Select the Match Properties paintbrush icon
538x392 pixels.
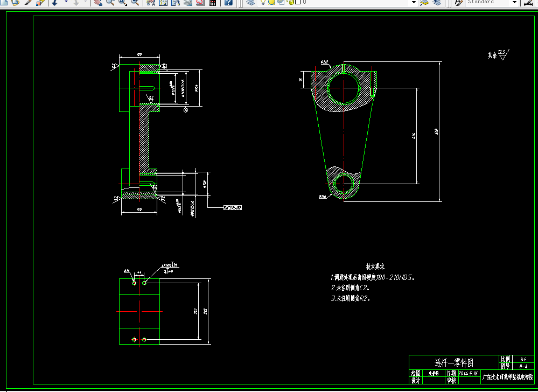point(28,3)
